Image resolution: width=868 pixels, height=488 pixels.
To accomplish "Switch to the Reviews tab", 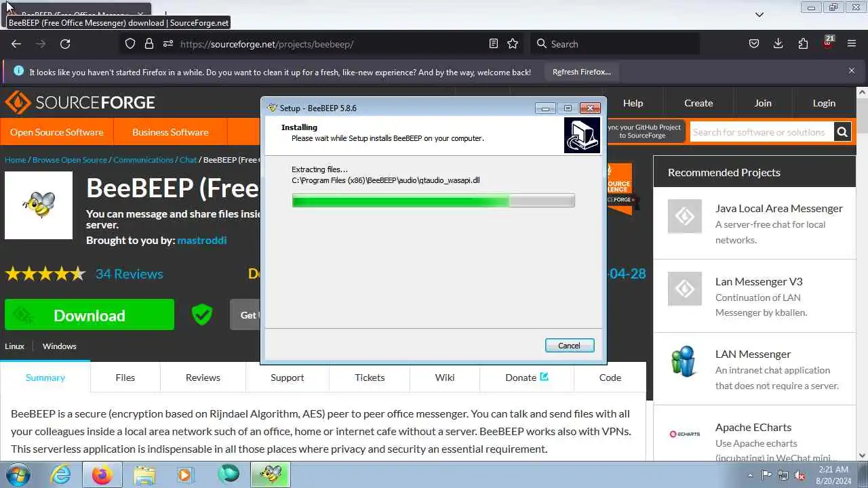I will point(203,378).
